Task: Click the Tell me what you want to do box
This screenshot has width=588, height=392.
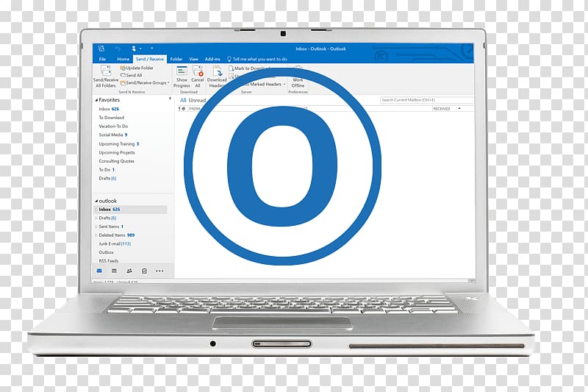Action: pos(260,59)
